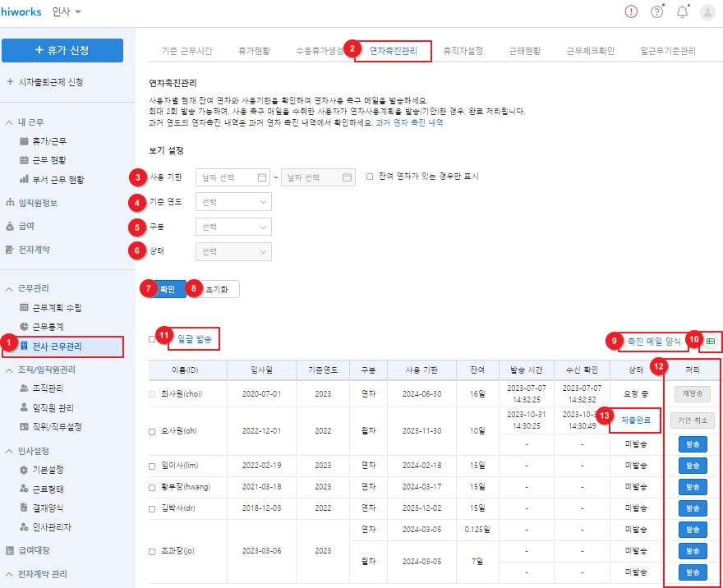Click 기안 취소 for 오사원(oh)
Screen dimensions: 723x588
pyautogui.click(x=692, y=420)
